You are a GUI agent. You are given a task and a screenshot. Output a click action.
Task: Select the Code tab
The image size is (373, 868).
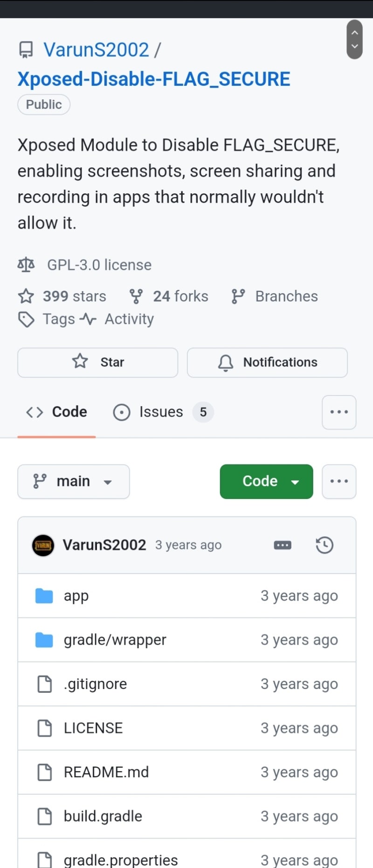pos(57,412)
